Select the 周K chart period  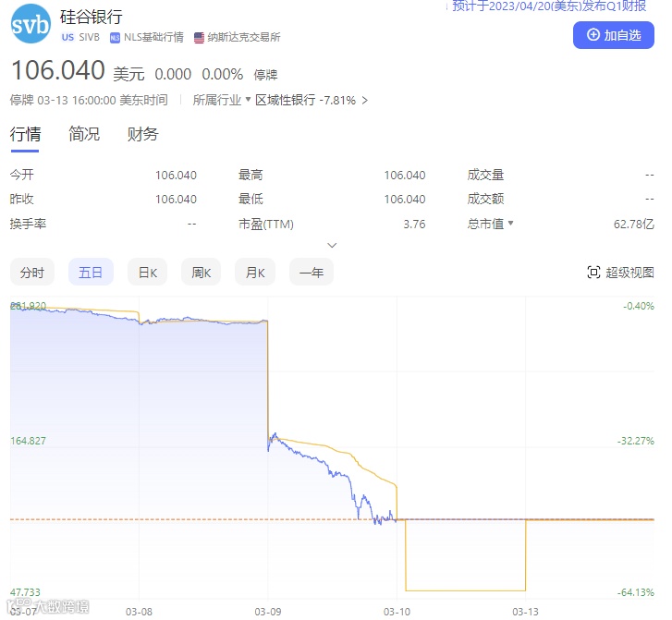click(201, 272)
